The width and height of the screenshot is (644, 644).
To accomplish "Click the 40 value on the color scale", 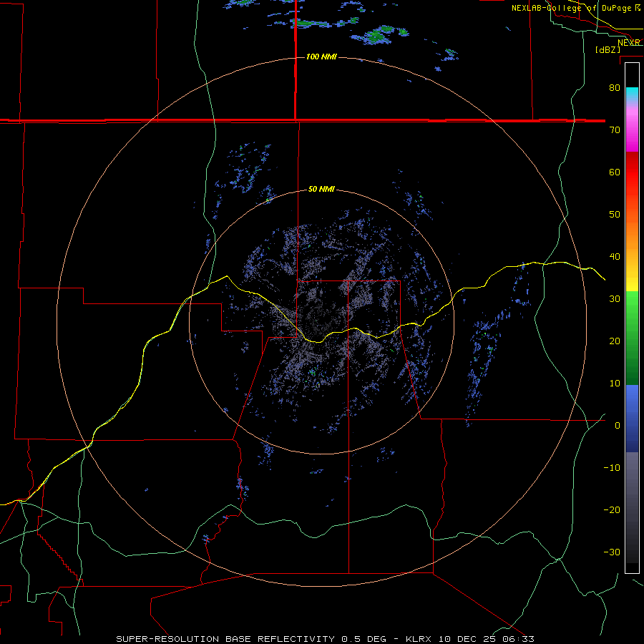I will (x=615, y=257).
